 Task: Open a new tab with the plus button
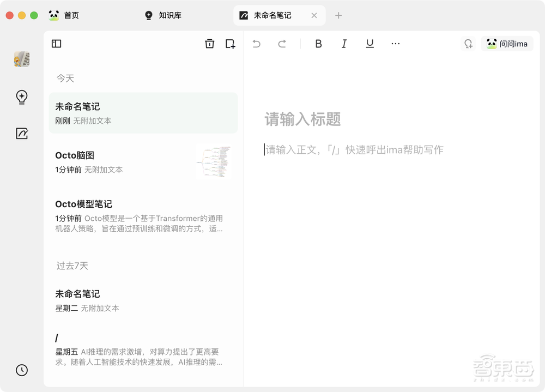(x=338, y=16)
